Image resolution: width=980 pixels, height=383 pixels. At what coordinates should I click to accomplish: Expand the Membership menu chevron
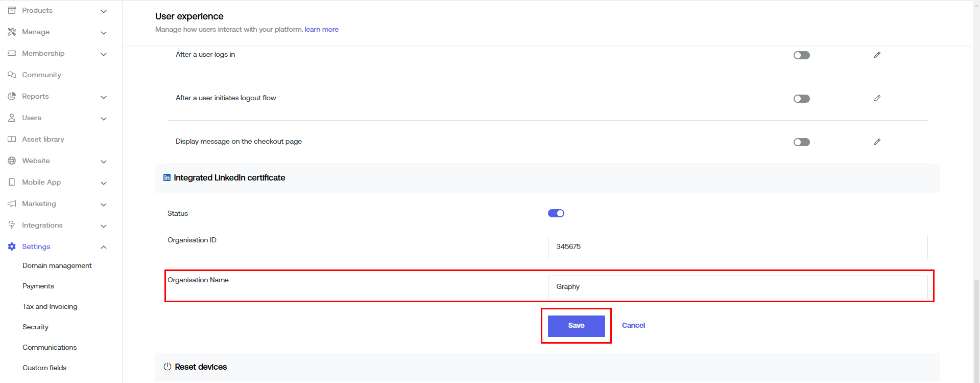click(104, 54)
